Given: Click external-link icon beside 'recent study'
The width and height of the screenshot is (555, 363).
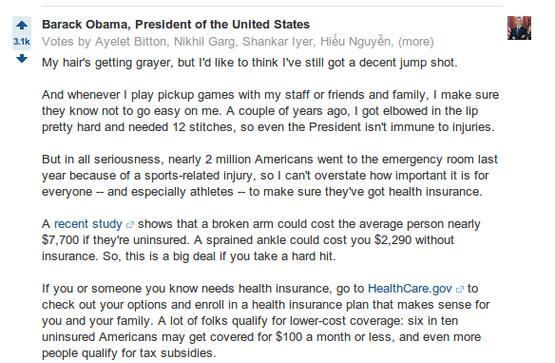Looking at the screenshot, I should [x=130, y=225].
